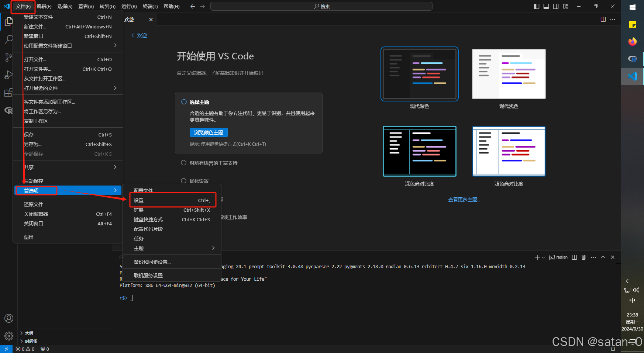Click the Manage gear icon

click(x=9, y=336)
